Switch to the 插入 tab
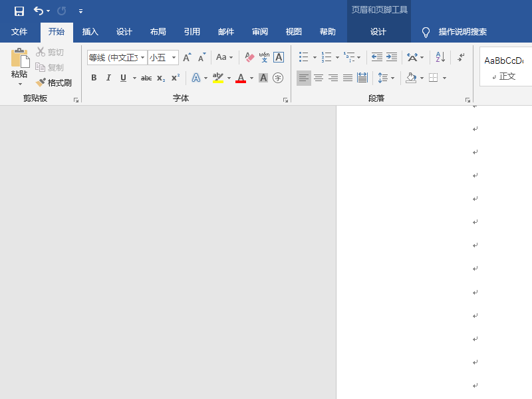This screenshot has width=532, height=399. (x=90, y=32)
